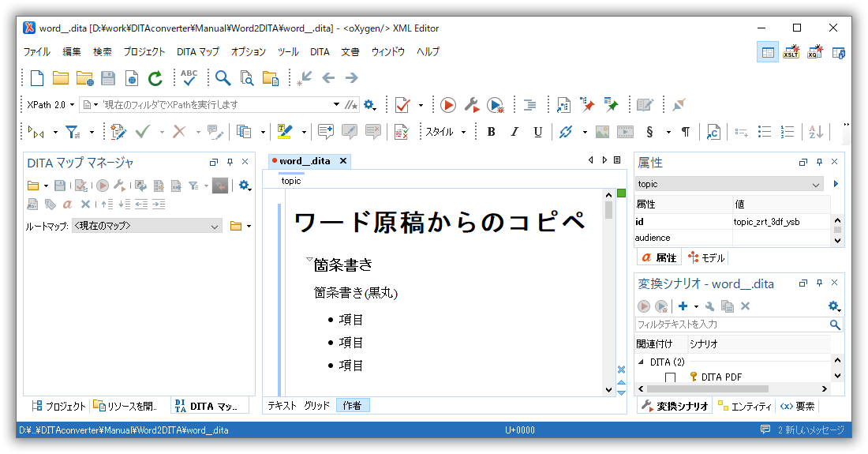Add comment speech bubble icon

point(325,132)
